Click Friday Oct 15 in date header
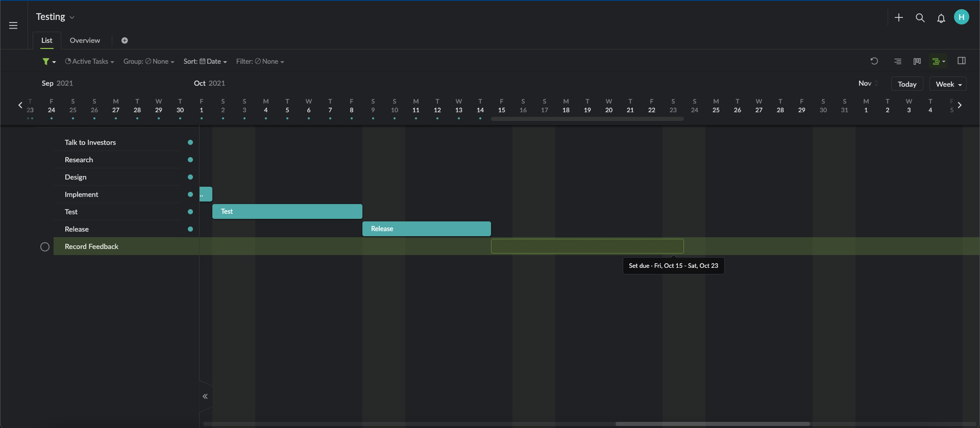The width and height of the screenshot is (980, 428). click(502, 106)
